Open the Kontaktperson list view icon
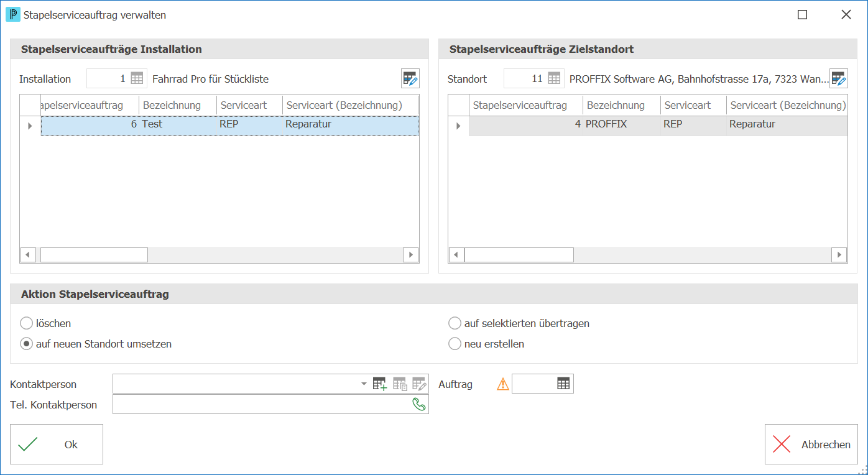 click(399, 384)
